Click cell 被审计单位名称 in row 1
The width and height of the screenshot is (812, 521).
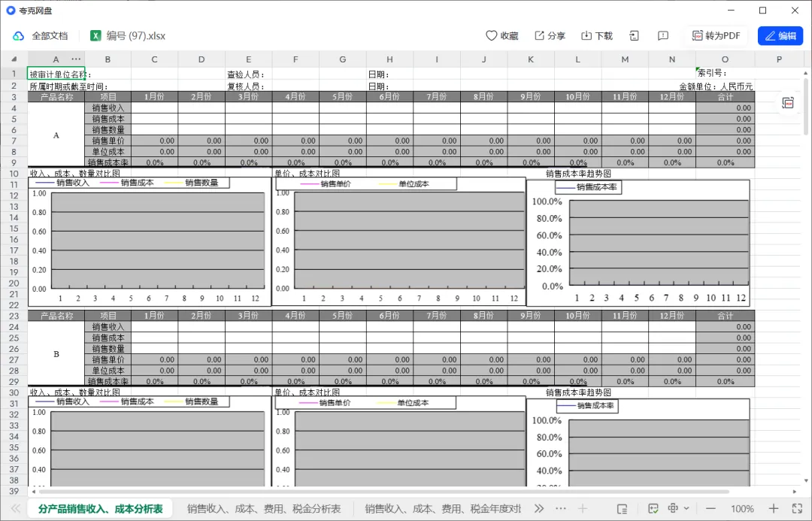pyautogui.click(x=56, y=74)
